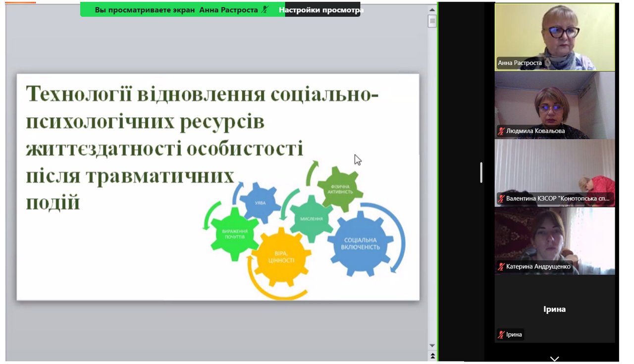Click Валентина КЗСОР's muted microphone icon
This screenshot has height=364, width=634.
(x=501, y=199)
